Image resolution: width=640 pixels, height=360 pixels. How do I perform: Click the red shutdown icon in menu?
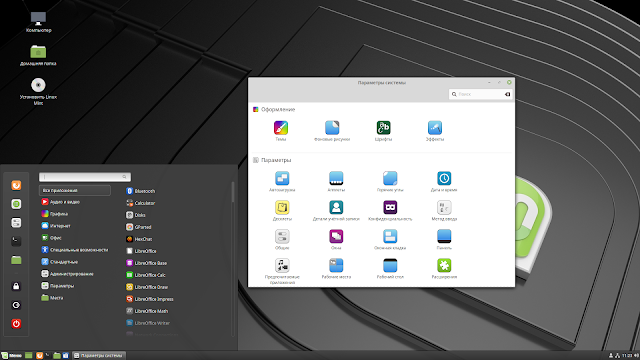click(x=16, y=324)
